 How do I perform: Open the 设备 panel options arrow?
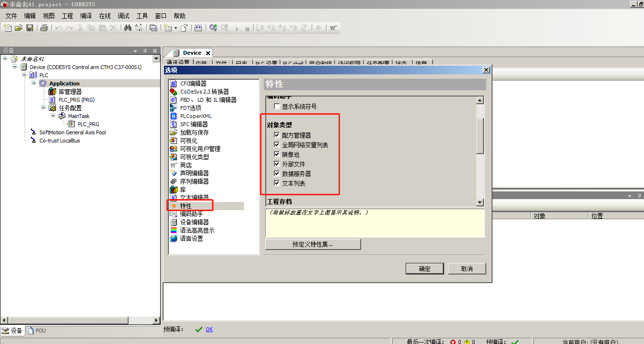coord(135,50)
